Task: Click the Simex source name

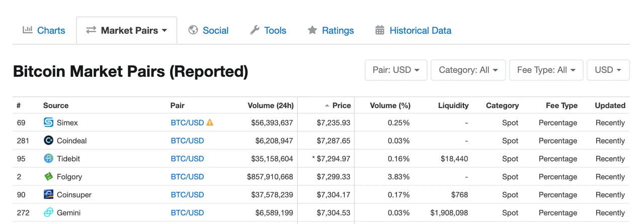Action: [x=67, y=123]
